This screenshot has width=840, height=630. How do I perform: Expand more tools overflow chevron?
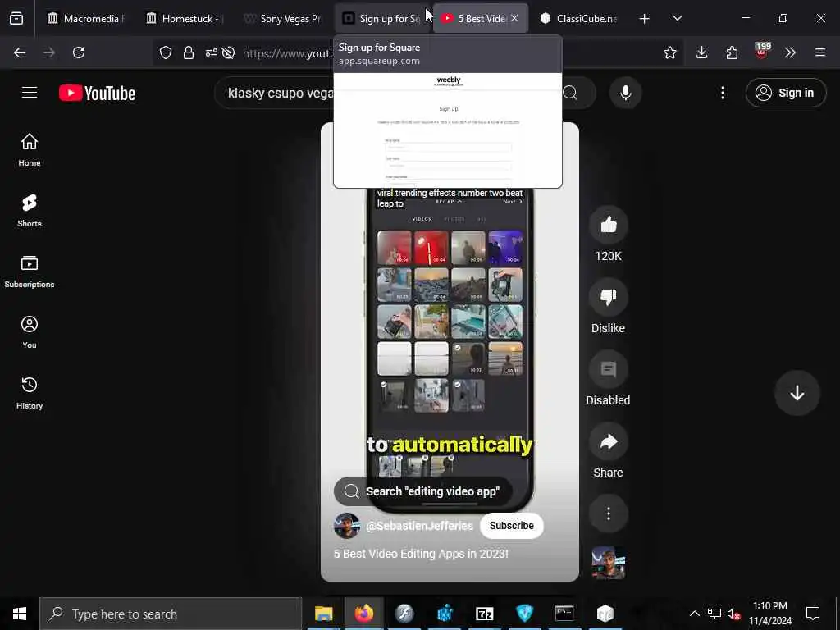790,52
